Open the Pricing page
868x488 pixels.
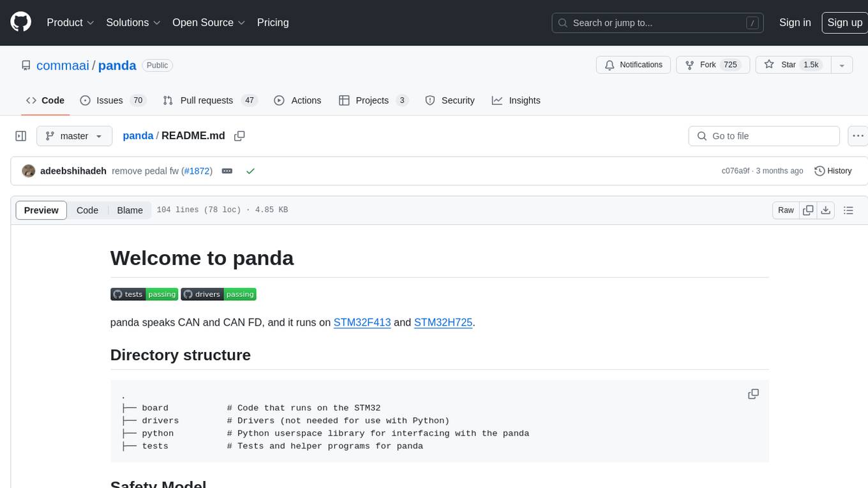point(273,22)
